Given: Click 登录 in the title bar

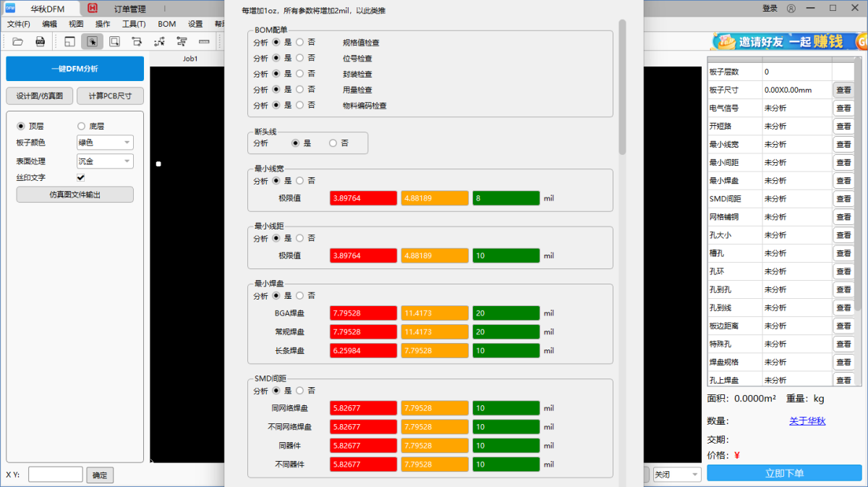Looking at the screenshot, I should point(770,8).
